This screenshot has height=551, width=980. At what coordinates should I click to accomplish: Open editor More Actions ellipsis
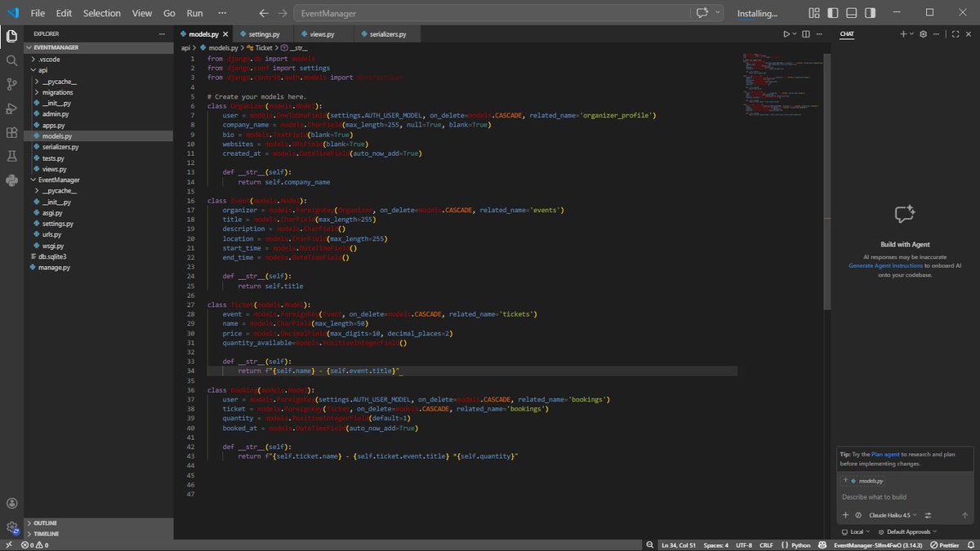[x=821, y=34]
